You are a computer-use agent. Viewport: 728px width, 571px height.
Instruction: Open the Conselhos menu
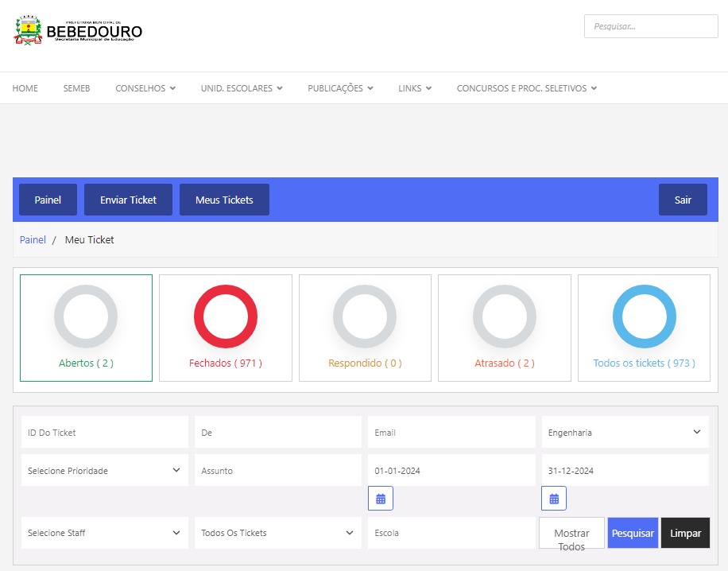(145, 88)
